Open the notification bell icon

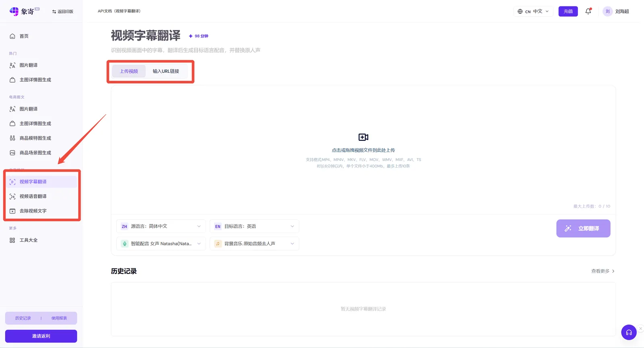click(588, 11)
